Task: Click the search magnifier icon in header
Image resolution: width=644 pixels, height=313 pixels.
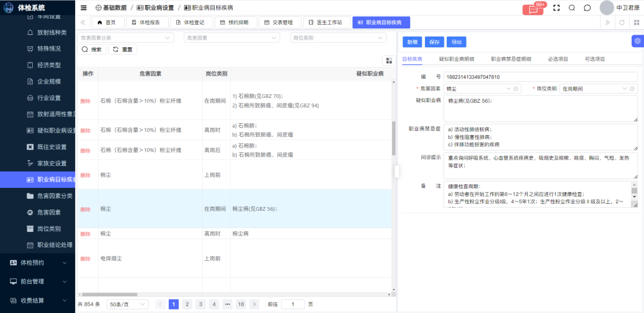Action: (x=571, y=8)
